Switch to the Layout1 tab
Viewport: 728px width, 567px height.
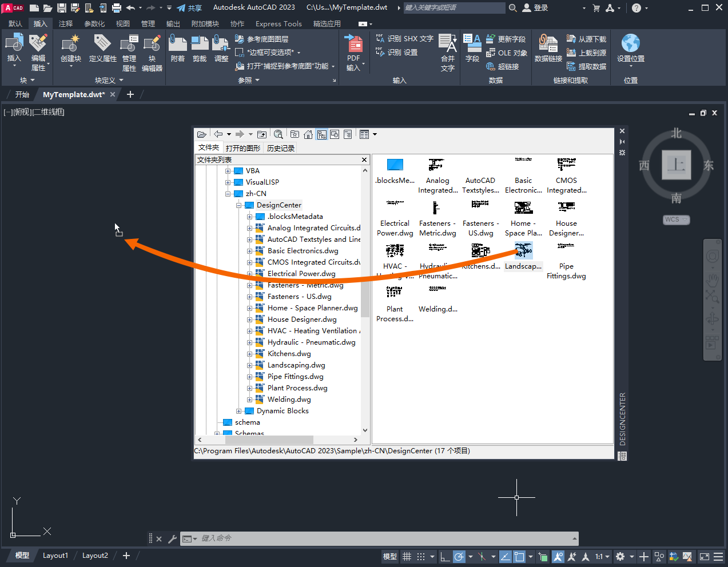(55, 556)
